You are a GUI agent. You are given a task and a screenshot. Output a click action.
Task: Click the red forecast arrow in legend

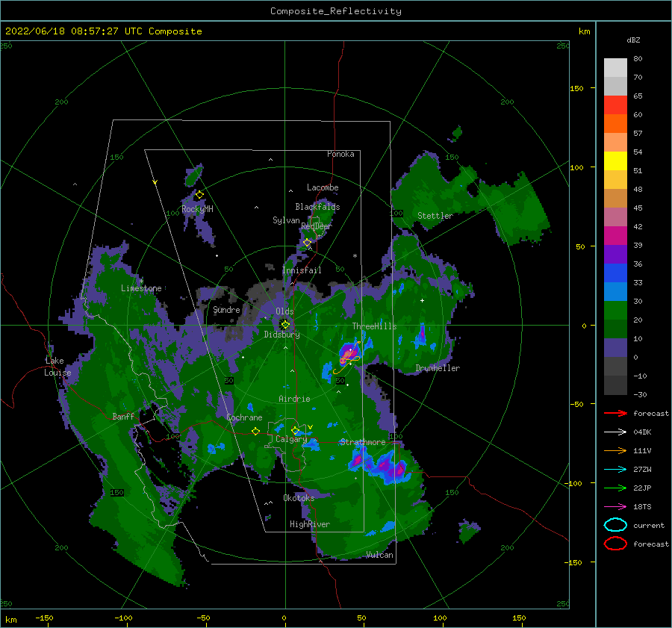pyautogui.click(x=615, y=413)
